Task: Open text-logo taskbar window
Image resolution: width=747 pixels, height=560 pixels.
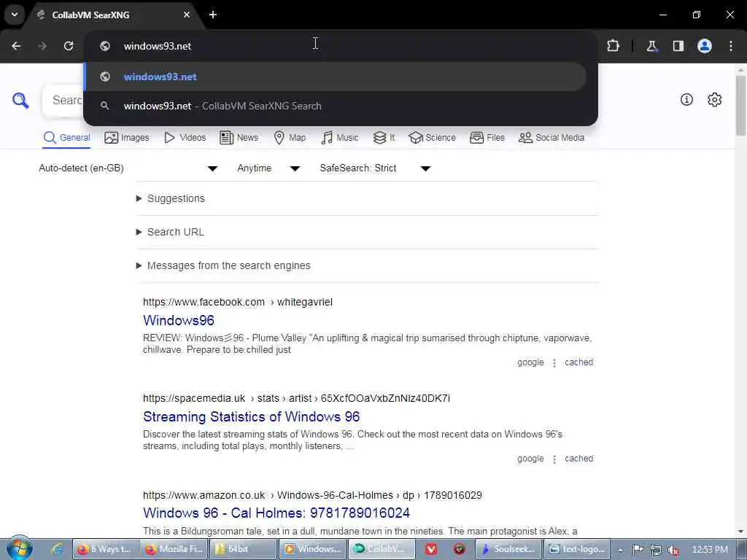Action: [x=578, y=549]
